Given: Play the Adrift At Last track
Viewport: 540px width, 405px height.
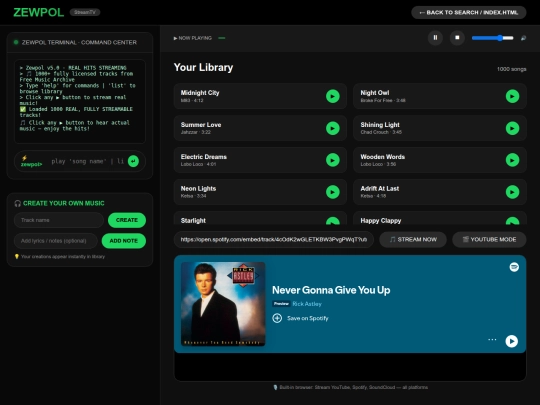Looking at the screenshot, I should point(512,192).
